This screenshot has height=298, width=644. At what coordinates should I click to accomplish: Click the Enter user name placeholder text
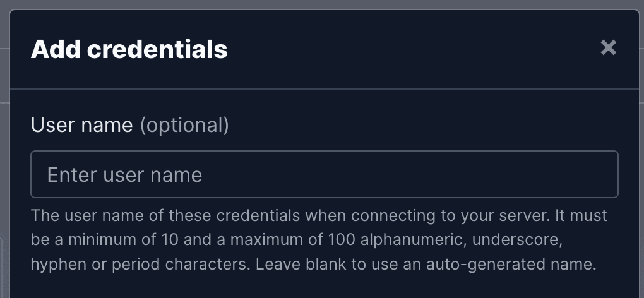(x=124, y=175)
